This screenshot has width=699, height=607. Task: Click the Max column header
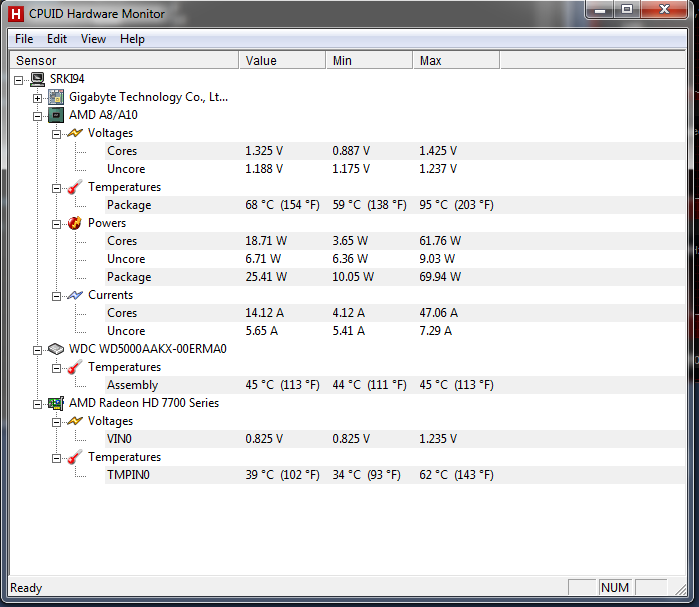click(x=456, y=60)
